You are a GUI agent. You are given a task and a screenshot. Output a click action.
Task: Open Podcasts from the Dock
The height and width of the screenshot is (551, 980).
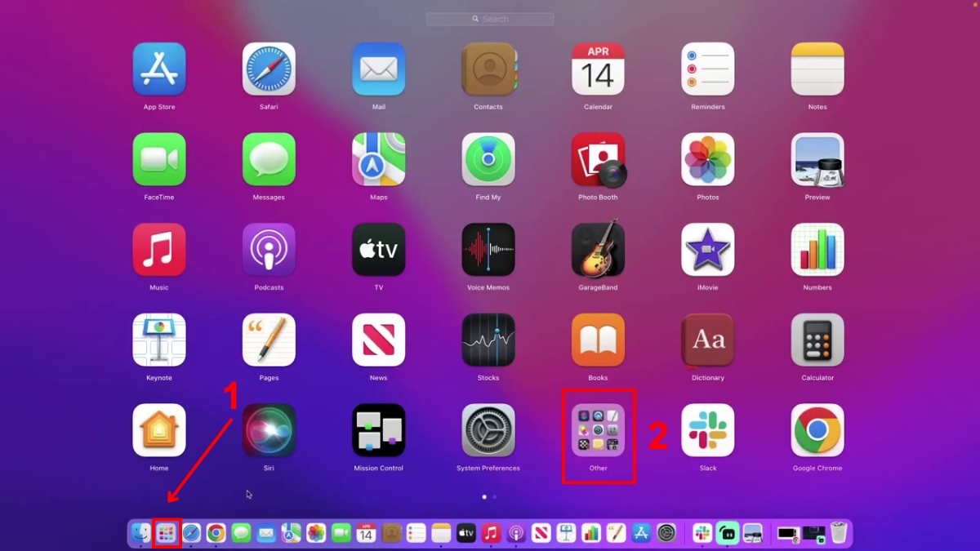(516, 533)
